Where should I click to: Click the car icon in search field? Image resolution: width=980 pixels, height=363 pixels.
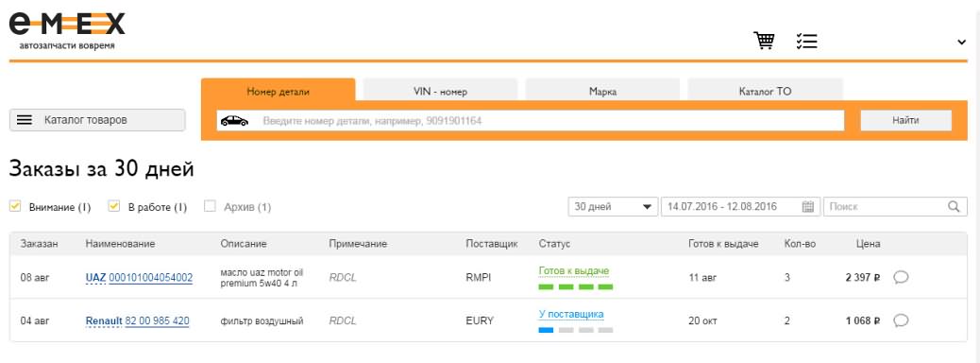tap(234, 120)
